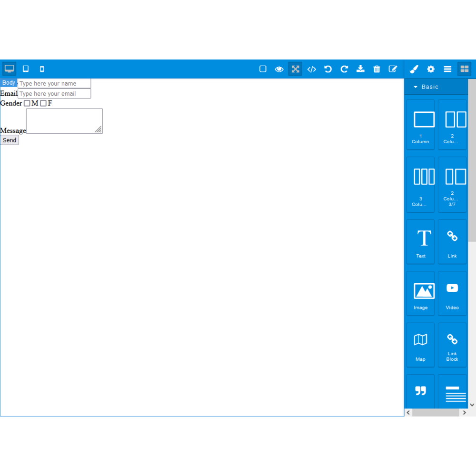Toggle preview with the eye icon
Image resolution: width=476 pixels, height=476 pixels.
[279, 69]
